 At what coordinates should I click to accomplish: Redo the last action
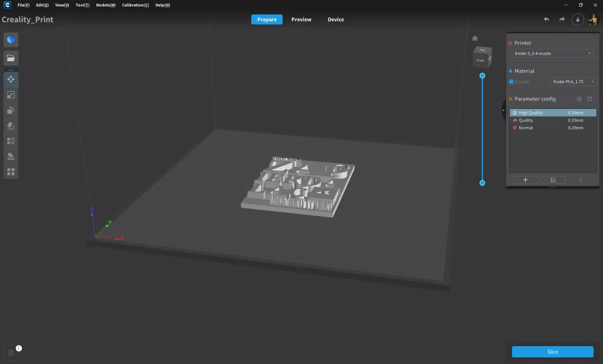562,19
